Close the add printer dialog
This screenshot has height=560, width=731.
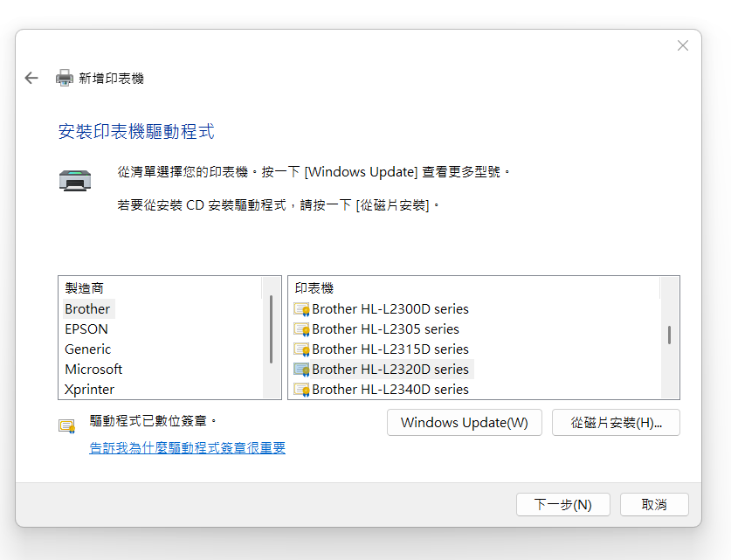point(683,45)
